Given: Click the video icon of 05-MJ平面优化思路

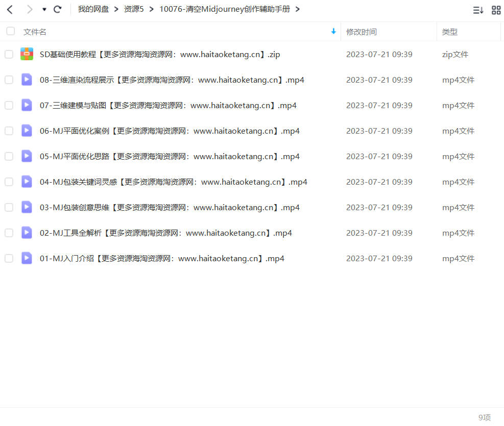Looking at the screenshot, I should pos(27,156).
